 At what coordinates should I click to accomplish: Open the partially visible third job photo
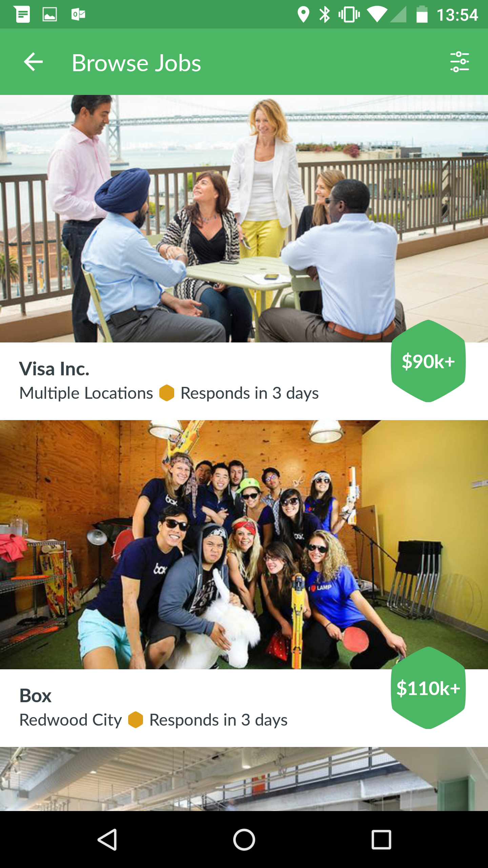pos(244,779)
